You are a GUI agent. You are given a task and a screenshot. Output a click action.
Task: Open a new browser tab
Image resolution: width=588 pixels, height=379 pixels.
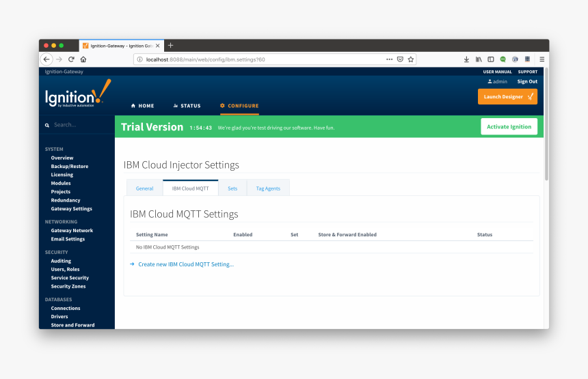click(171, 45)
